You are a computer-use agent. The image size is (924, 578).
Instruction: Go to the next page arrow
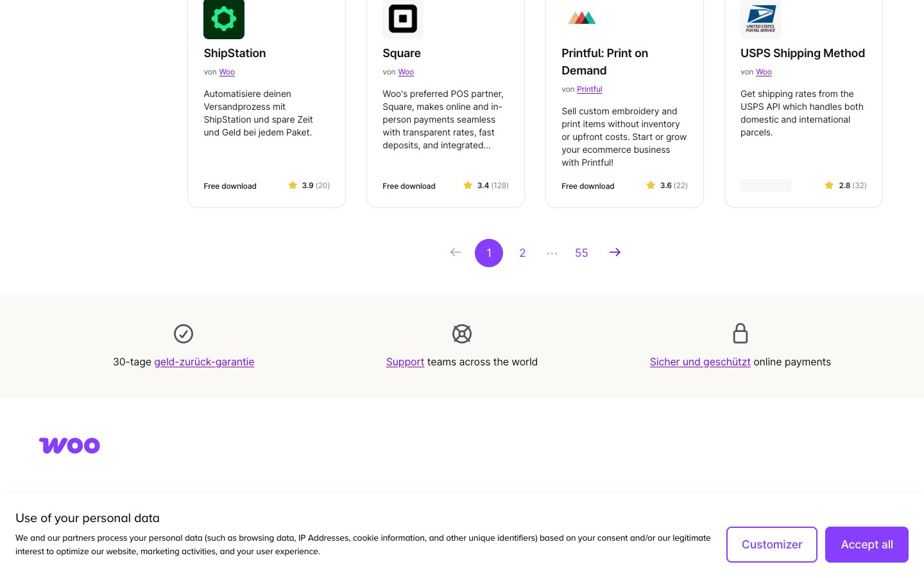615,252
